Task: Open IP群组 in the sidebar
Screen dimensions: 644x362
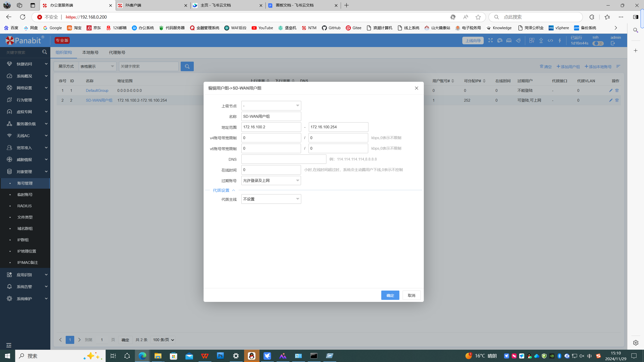Action: pos(23,240)
